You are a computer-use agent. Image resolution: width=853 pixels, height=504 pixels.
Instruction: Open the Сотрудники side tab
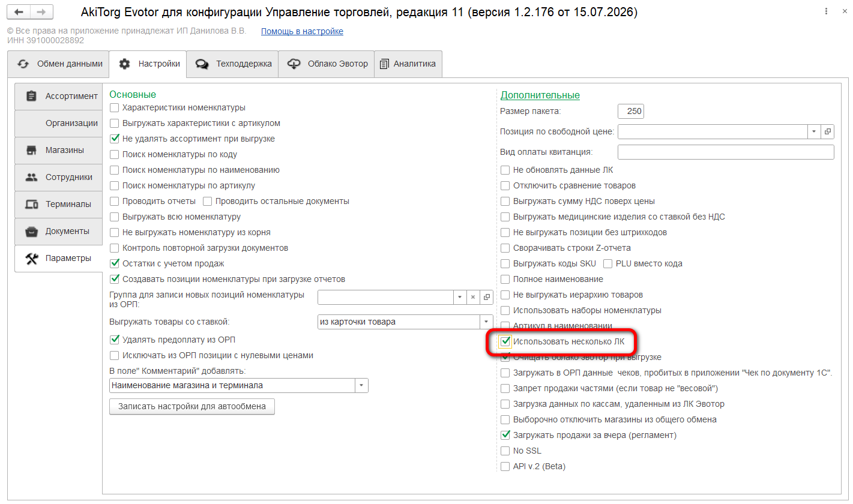click(x=58, y=177)
